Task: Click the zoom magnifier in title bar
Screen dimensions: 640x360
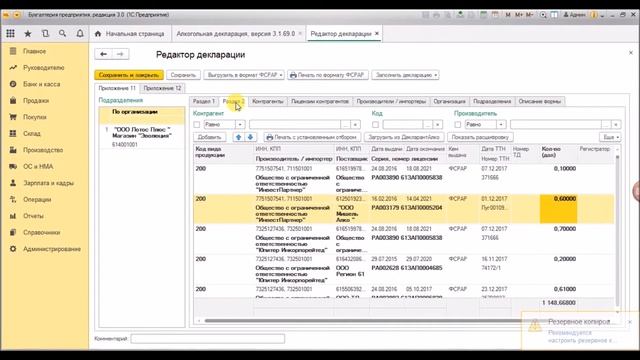Action: tap(543, 15)
